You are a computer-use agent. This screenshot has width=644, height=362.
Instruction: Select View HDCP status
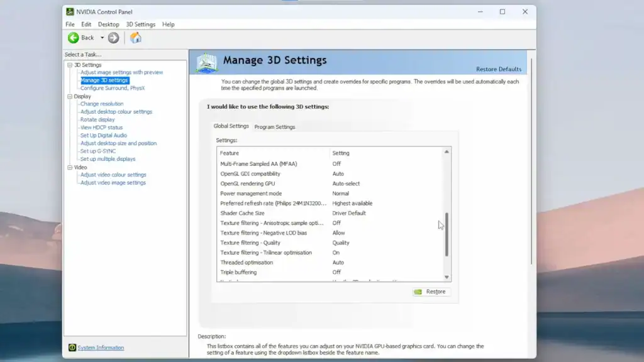point(101,127)
